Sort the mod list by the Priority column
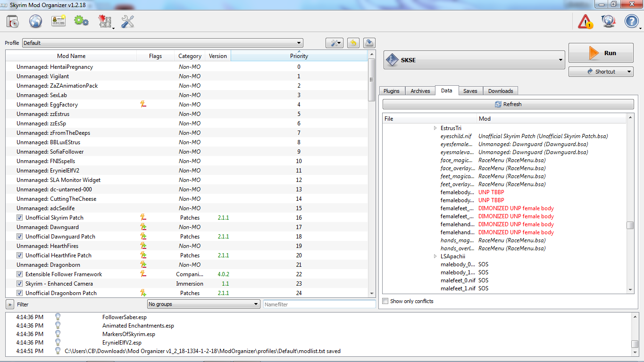644x362 pixels. pos(299,56)
